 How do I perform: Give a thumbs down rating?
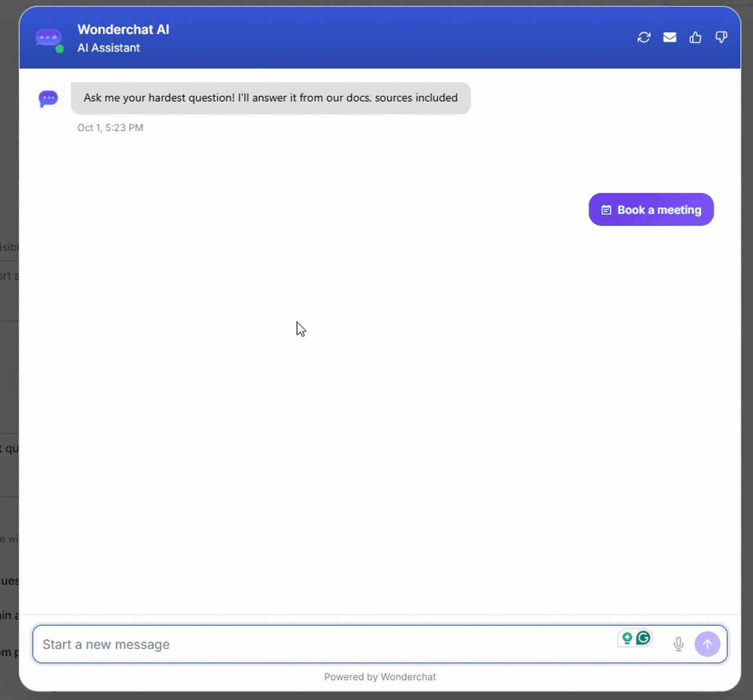(721, 38)
